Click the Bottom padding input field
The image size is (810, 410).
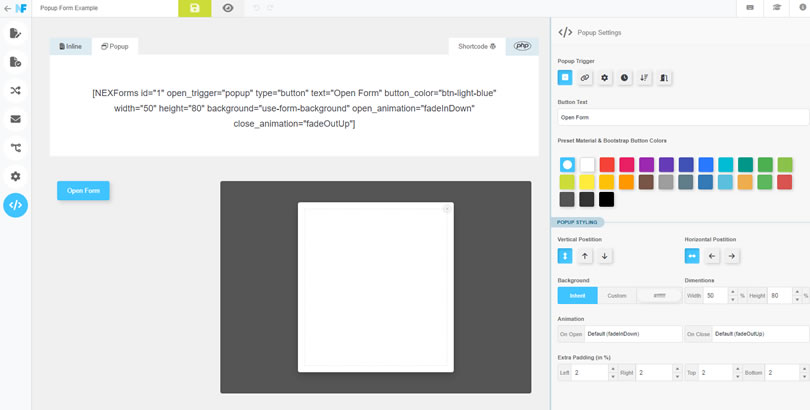click(782, 373)
